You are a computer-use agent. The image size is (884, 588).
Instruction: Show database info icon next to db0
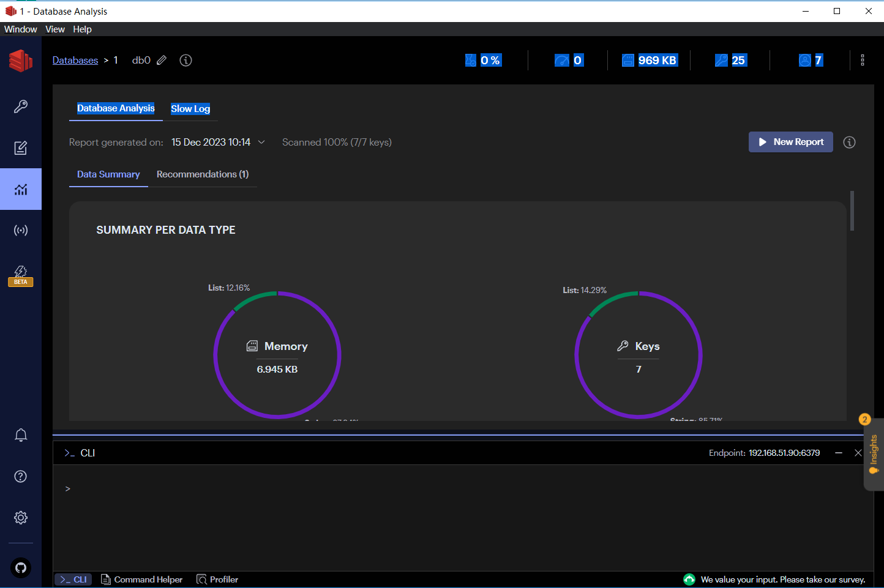[185, 60]
